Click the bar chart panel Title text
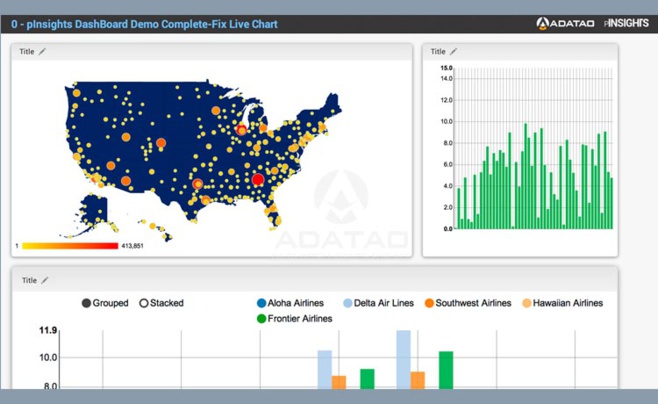Viewport: 658px width, 404px height. pyautogui.click(x=438, y=52)
